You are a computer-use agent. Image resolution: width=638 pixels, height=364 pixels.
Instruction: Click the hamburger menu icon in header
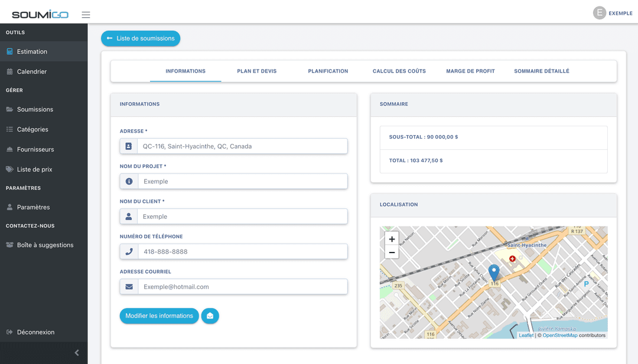(x=86, y=15)
